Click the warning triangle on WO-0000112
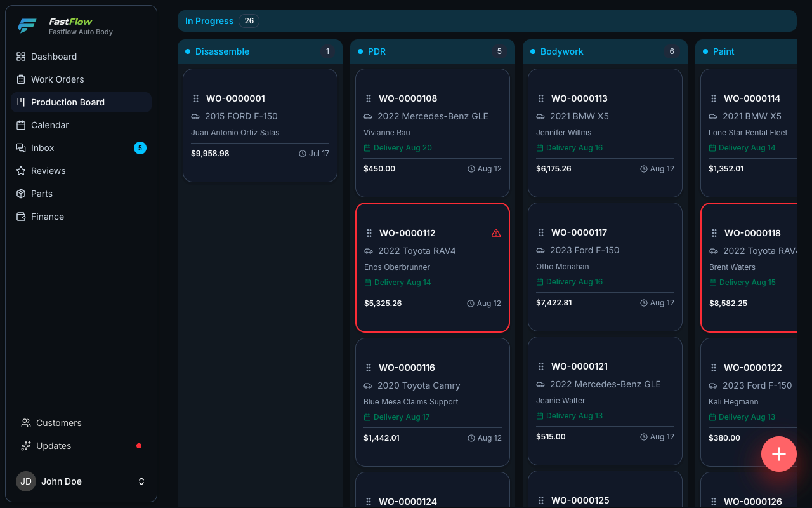The height and width of the screenshot is (508, 812). coord(496,233)
